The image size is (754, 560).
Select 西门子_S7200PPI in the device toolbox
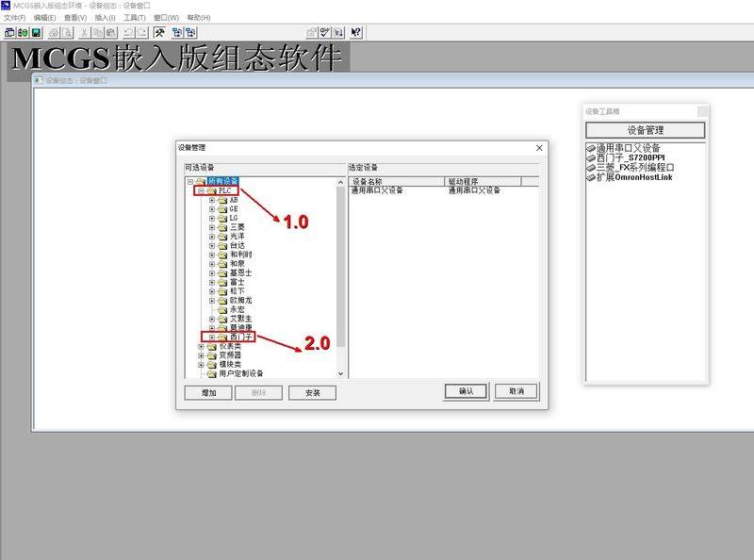point(626,157)
